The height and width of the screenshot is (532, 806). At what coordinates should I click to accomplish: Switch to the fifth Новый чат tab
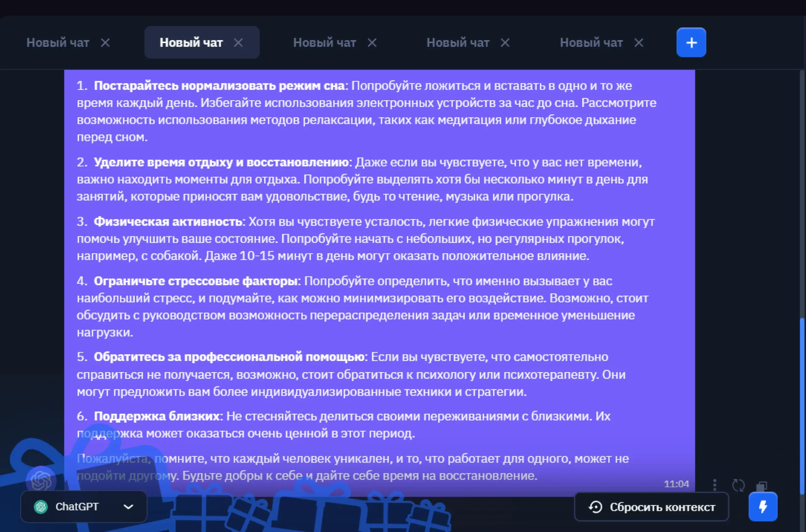591,43
